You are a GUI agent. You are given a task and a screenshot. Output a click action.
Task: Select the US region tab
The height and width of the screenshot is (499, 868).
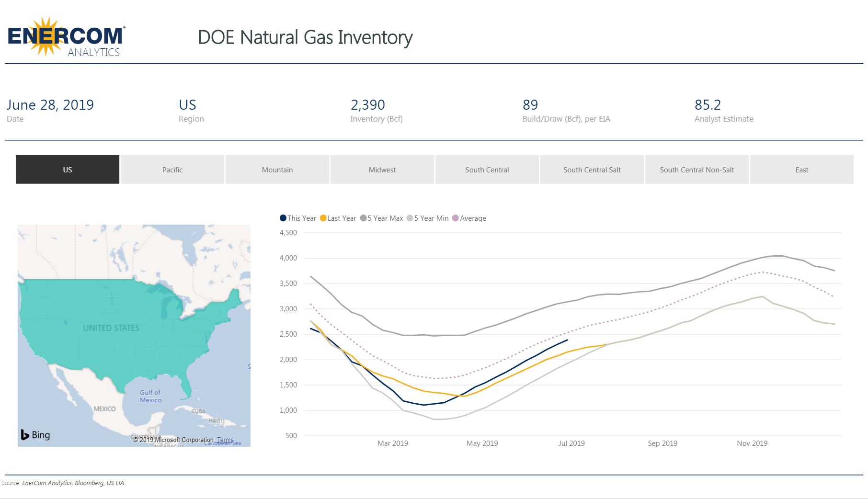pos(68,170)
